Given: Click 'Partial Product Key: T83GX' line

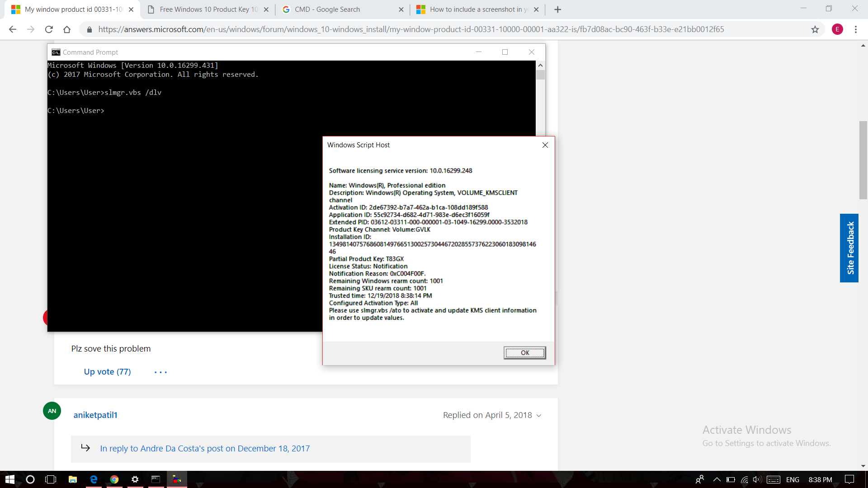Looking at the screenshot, I should tap(366, 259).
